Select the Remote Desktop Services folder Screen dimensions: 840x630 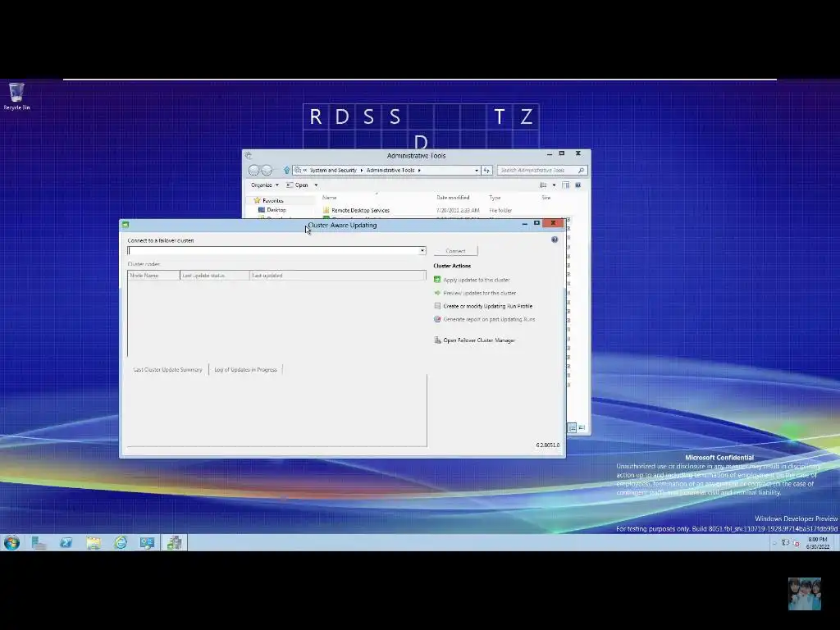coord(361,211)
